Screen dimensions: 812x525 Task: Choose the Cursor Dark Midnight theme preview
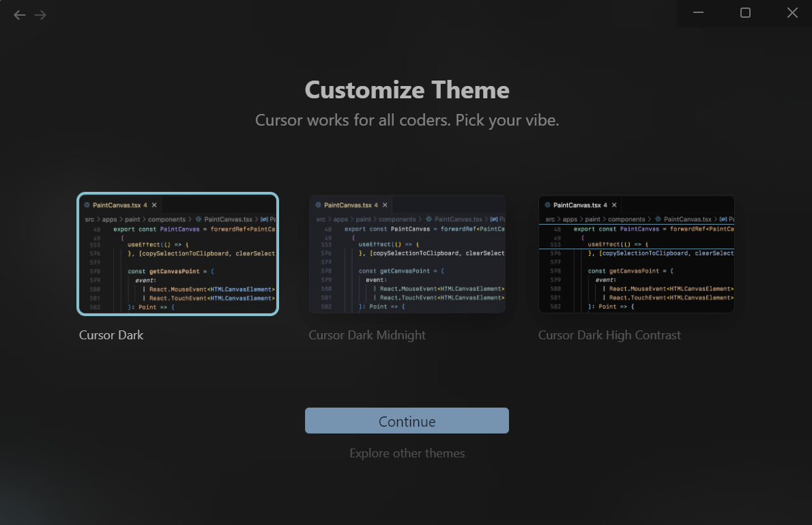pyautogui.click(x=407, y=254)
